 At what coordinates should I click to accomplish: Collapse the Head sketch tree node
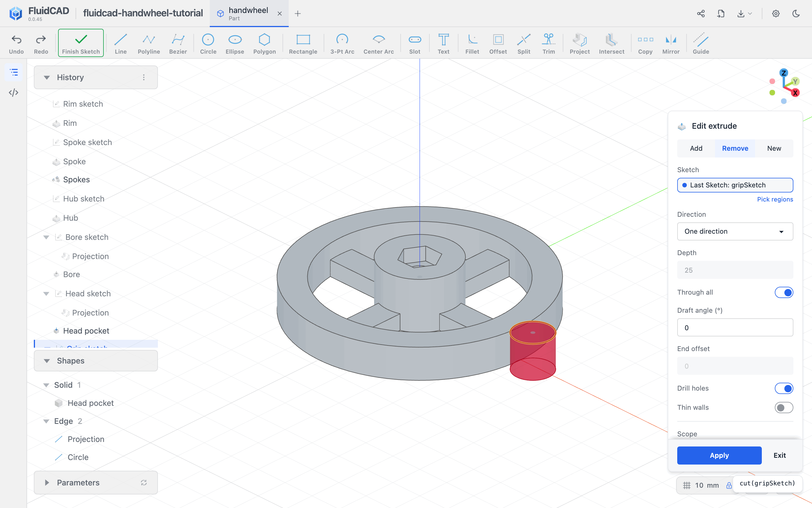46,294
